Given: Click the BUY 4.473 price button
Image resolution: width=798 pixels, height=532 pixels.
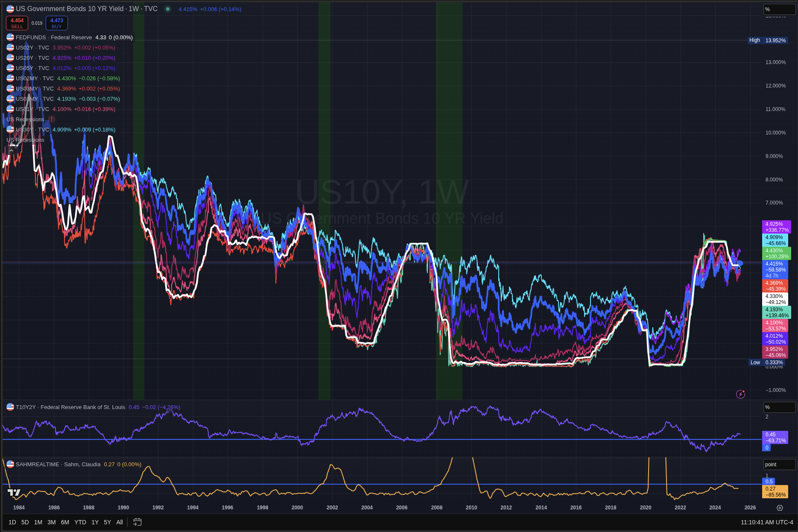Looking at the screenshot, I should pyautogui.click(x=57, y=23).
